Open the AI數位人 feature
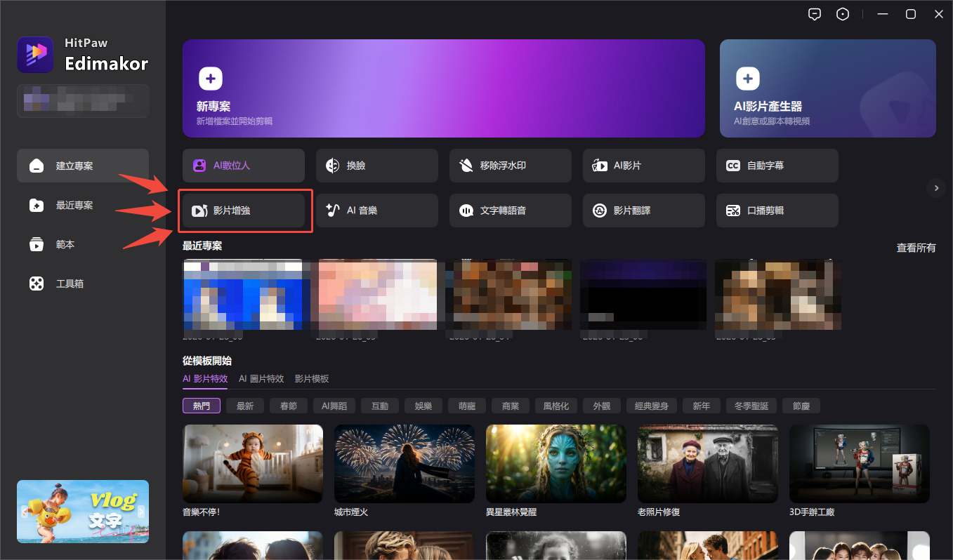Image resolution: width=953 pixels, height=560 pixels. click(x=243, y=166)
